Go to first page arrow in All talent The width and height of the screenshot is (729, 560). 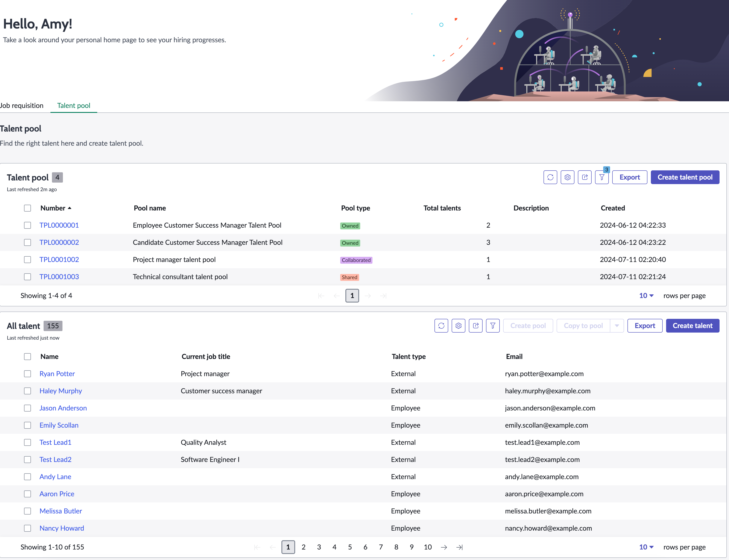[x=257, y=547]
